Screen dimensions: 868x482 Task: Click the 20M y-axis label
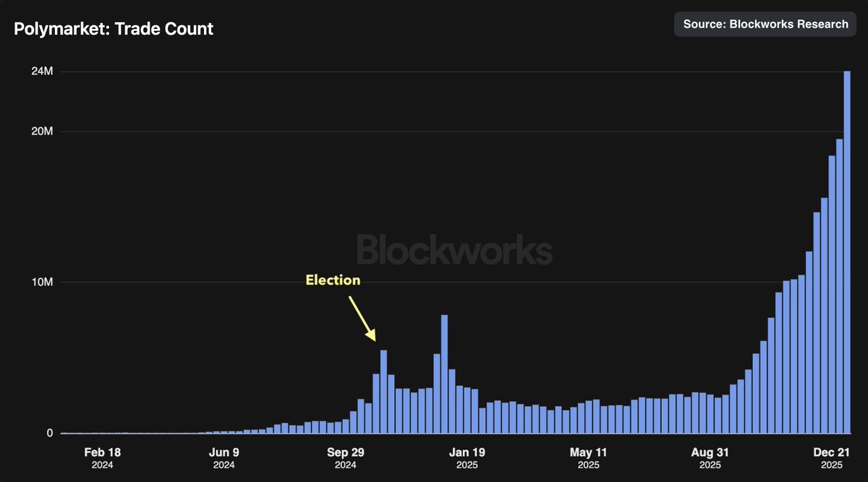[x=42, y=132]
